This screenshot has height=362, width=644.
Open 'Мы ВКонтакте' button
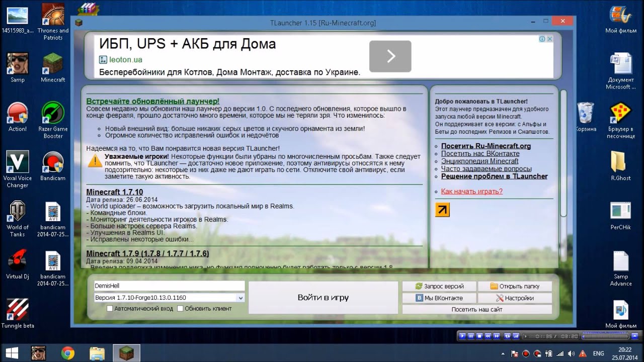(439, 298)
